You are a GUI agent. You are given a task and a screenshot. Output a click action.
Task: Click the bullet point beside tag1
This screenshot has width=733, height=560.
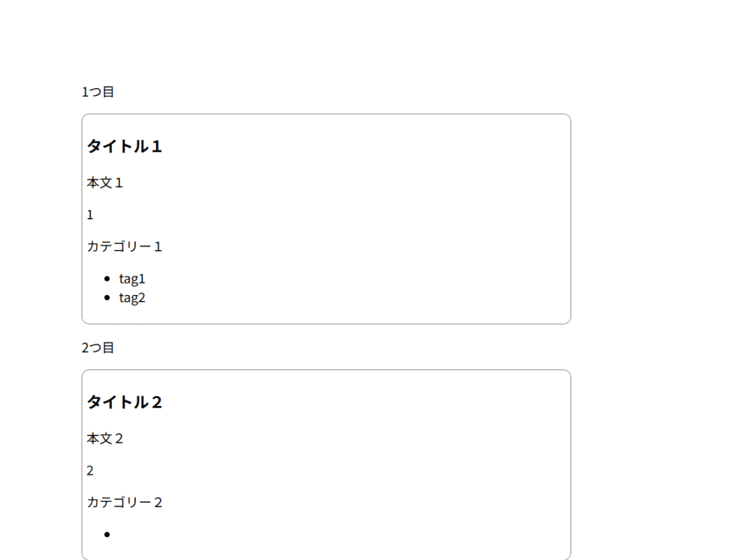pos(107,279)
